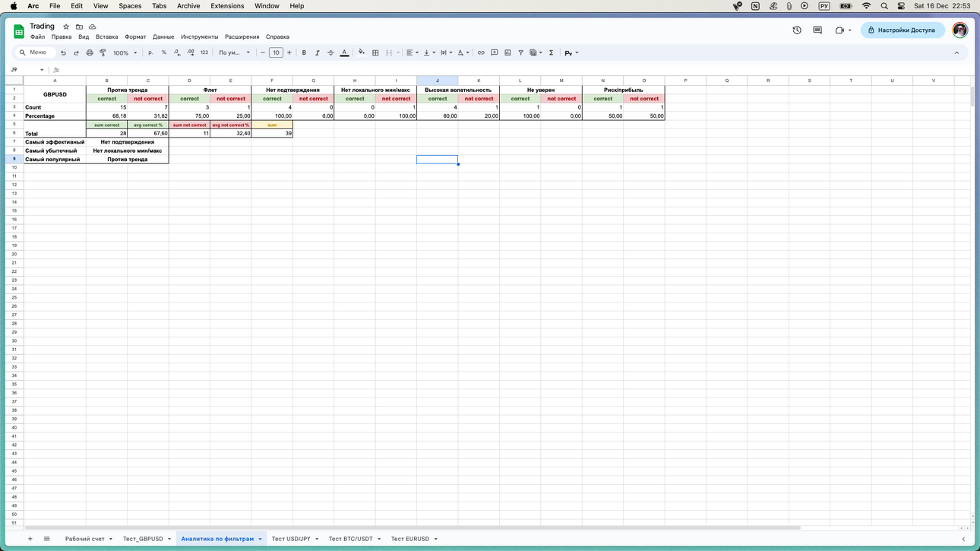The height and width of the screenshot is (551, 980).
Task: Select column J header
Action: (x=437, y=81)
